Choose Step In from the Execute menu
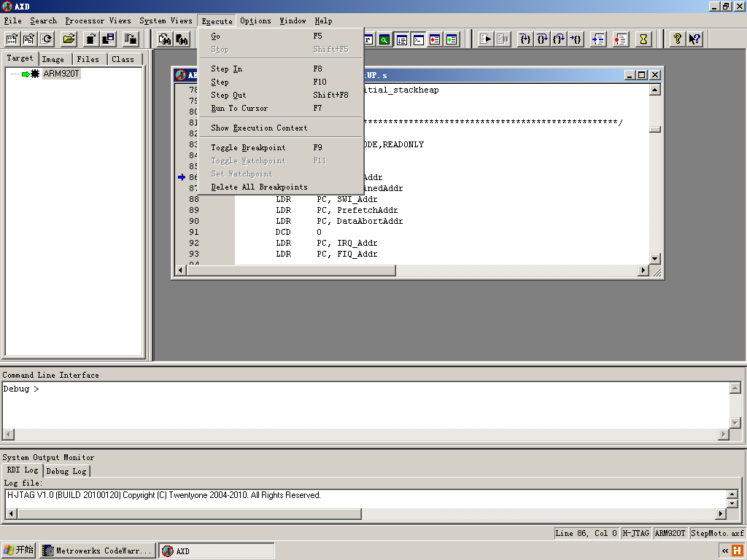Image resolution: width=747 pixels, height=560 pixels. tap(281, 69)
